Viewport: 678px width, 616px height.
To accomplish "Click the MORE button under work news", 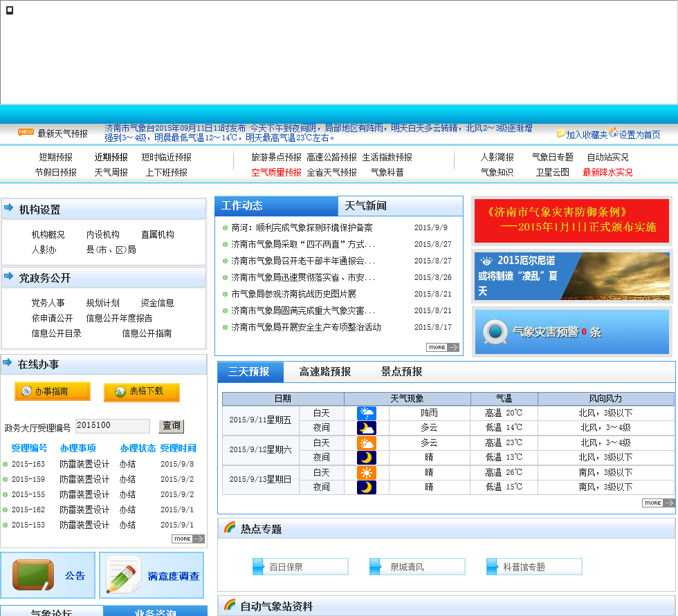I will (x=442, y=347).
